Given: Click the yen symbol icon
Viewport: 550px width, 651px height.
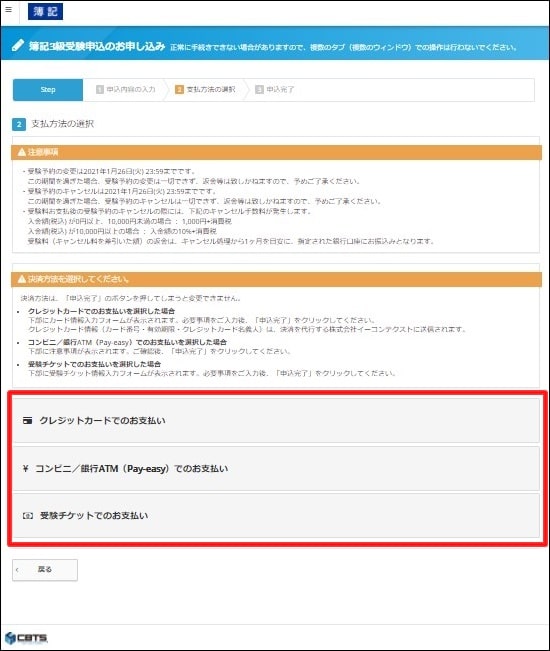Looking at the screenshot, I should click(x=26, y=468).
